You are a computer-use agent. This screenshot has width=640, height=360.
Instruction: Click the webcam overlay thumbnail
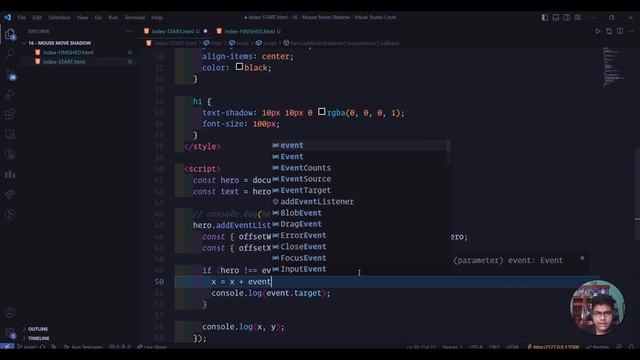(598, 307)
